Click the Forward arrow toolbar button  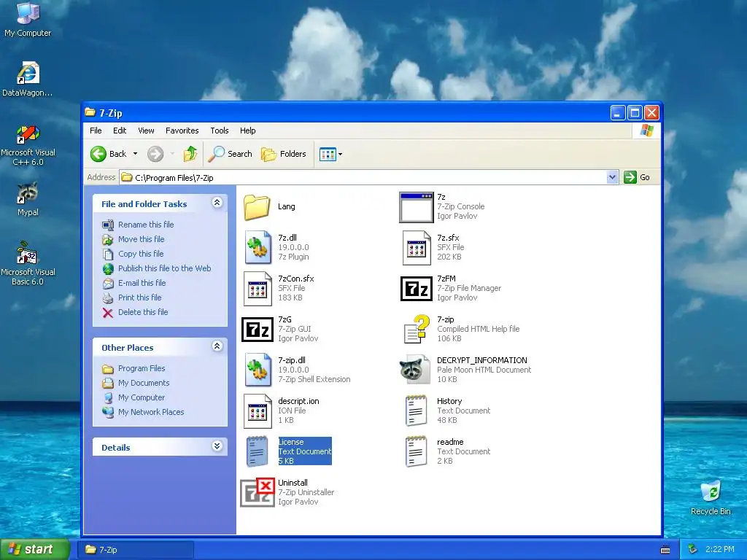(155, 154)
